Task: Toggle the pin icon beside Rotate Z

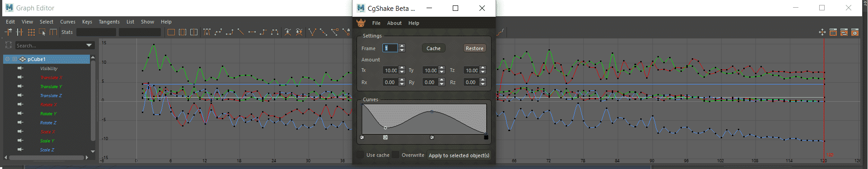Action: pyautogui.click(x=20, y=122)
